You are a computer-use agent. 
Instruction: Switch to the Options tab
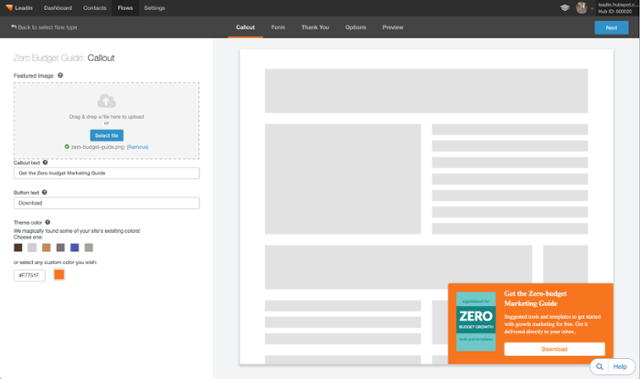click(x=356, y=27)
